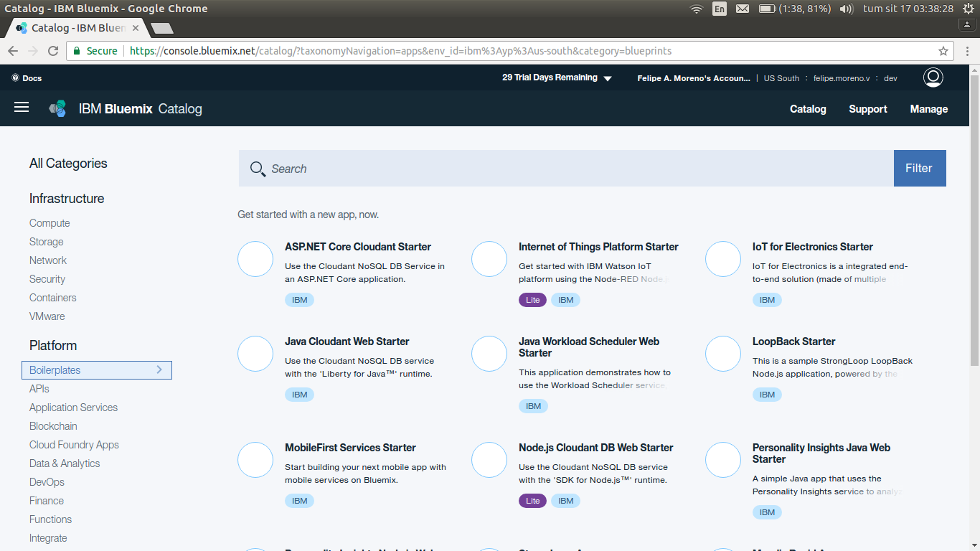Image resolution: width=980 pixels, height=551 pixels.
Task: Click the IoT for Electronics Starter icon
Action: 723,259
